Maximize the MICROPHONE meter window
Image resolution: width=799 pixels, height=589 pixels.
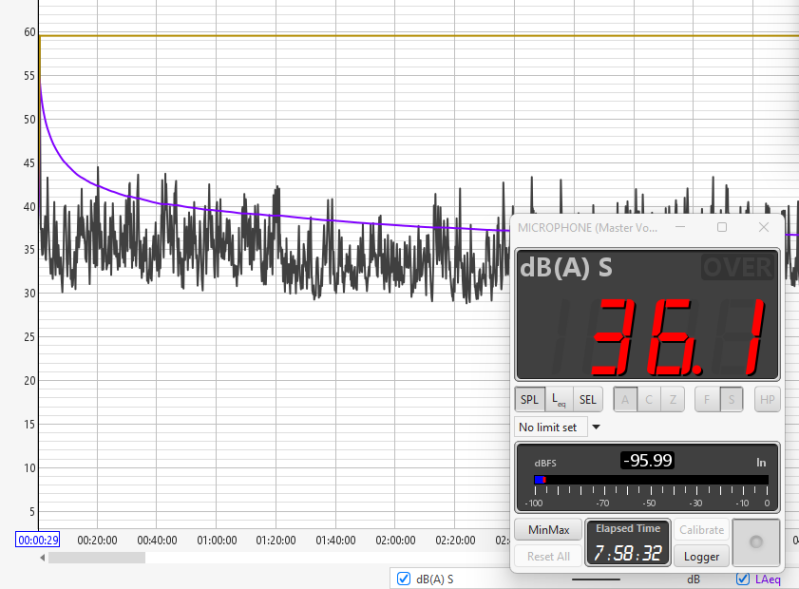722,227
